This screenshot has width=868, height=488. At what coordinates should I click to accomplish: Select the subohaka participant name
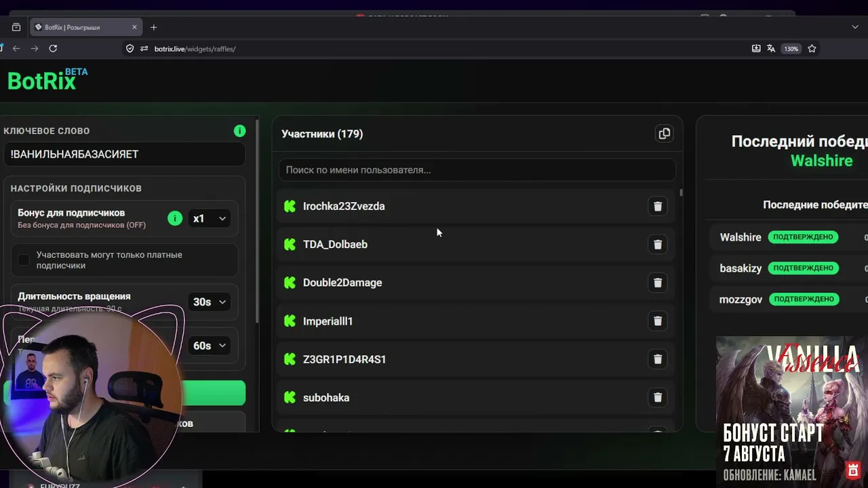tap(326, 397)
